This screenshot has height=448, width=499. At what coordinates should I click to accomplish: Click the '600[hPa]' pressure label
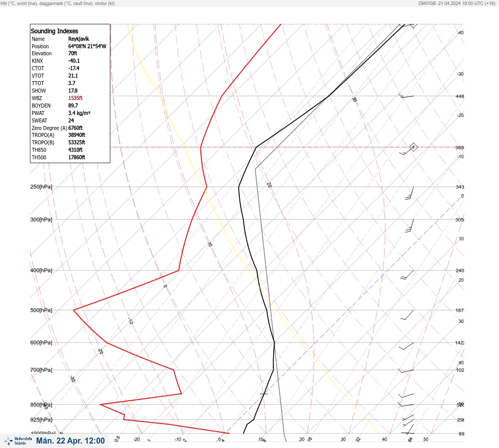[41, 342]
